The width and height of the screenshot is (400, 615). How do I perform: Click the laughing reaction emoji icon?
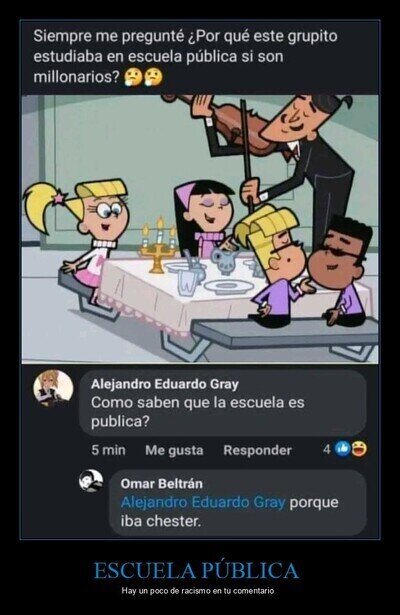click(x=359, y=449)
